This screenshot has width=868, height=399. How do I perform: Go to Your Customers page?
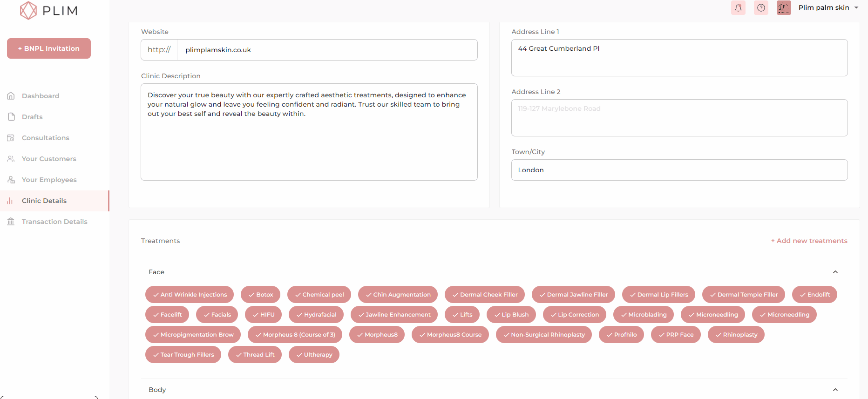click(x=49, y=159)
